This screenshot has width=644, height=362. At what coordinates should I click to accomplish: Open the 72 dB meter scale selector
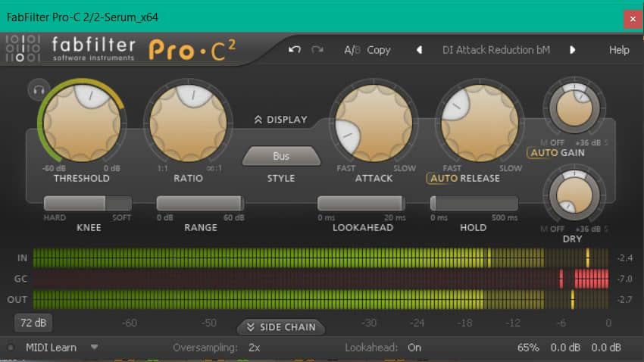tap(33, 323)
